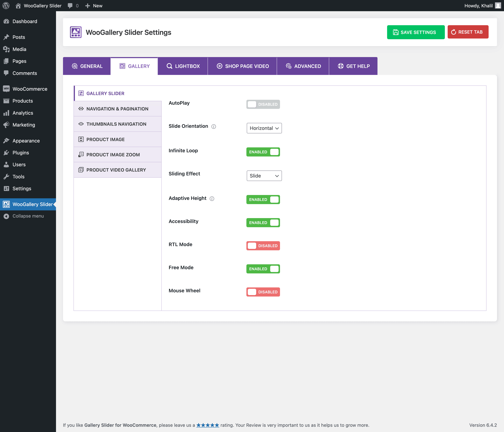Switch to the Lightbox tab
The image size is (504, 432).
[183, 66]
